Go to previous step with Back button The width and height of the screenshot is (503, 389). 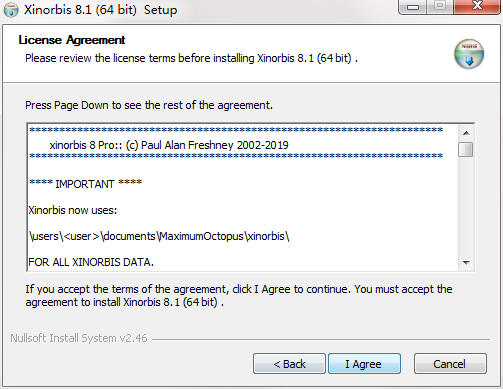tap(289, 364)
